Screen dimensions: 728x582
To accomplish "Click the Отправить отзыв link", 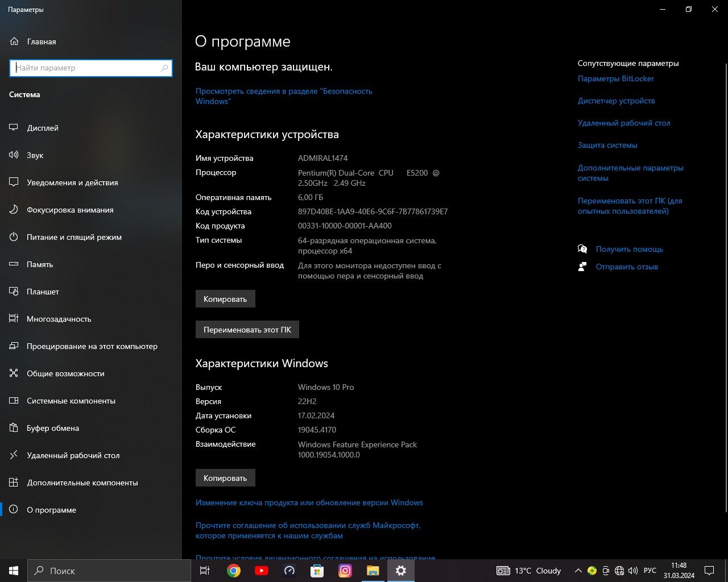I will 627,267.
